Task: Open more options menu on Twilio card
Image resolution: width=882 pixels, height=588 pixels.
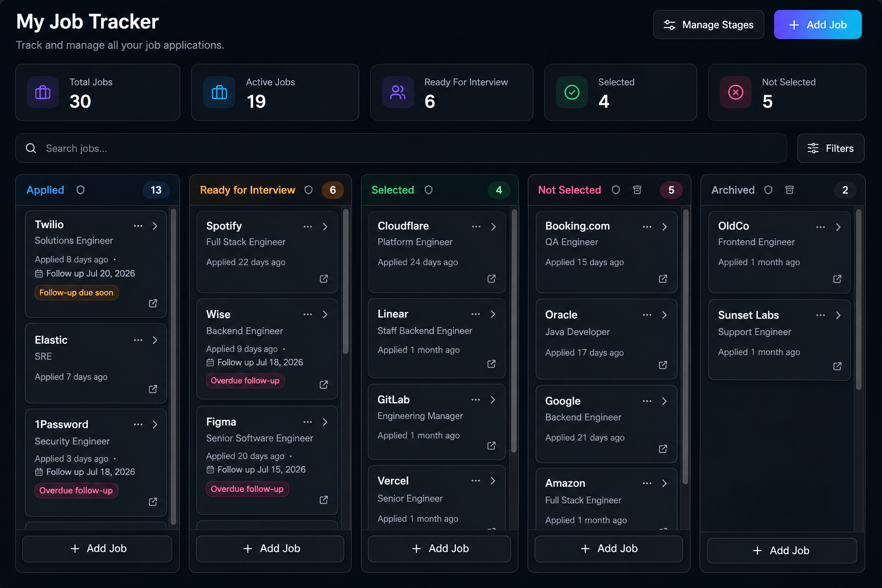Action: click(138, 226)
